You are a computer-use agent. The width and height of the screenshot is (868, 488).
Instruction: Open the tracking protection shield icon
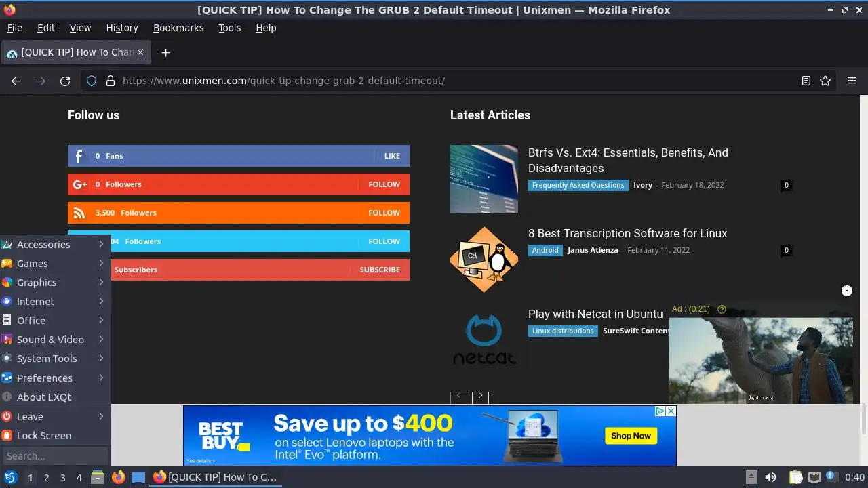tap(92, 81)
